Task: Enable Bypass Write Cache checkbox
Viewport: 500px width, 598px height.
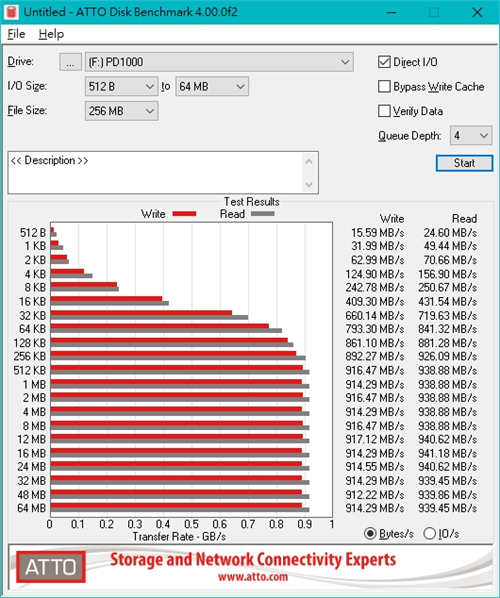Action: (384, 87)
